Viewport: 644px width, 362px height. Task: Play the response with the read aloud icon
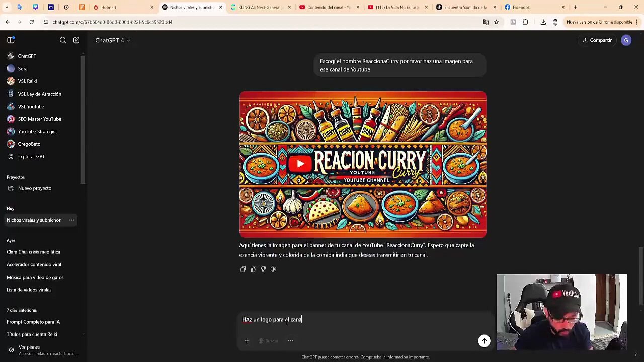[x=273, y=269]
